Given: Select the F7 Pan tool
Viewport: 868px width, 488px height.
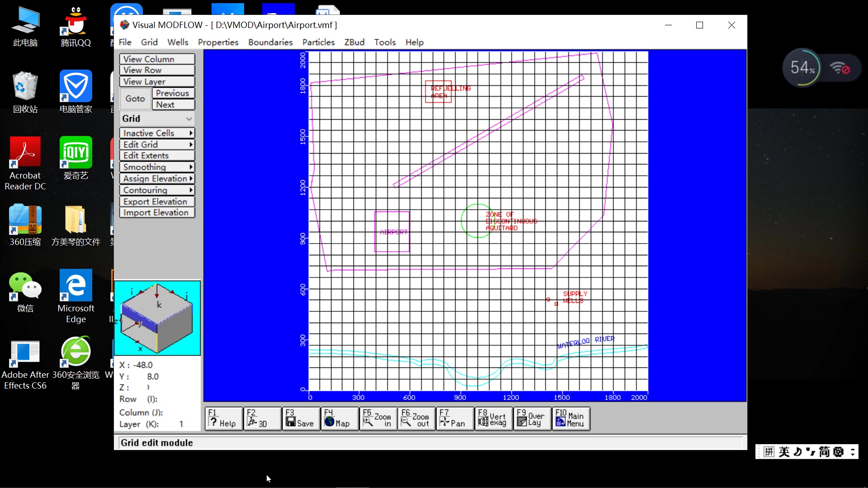Looking at the screenshot, I should [455, 418].
